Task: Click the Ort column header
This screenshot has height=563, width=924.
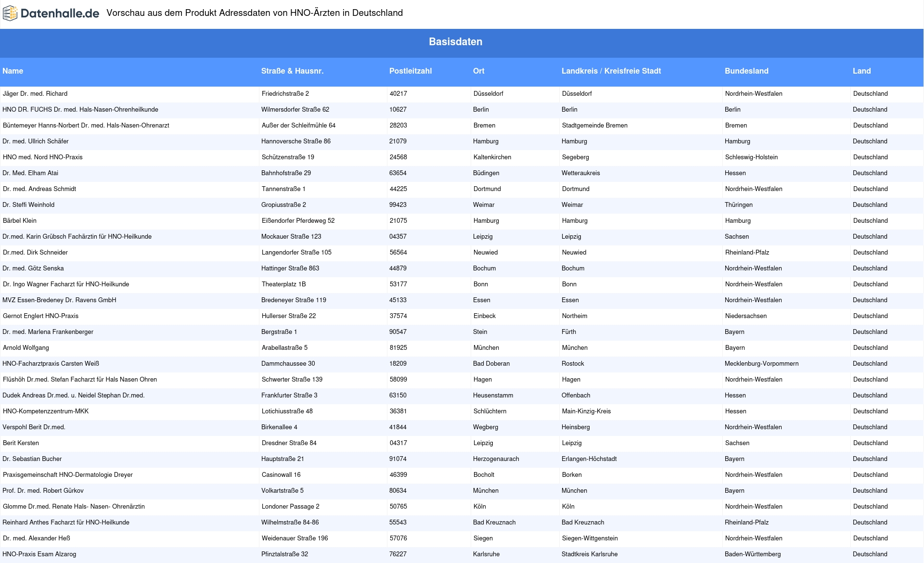Action: pyautogui.click(x=478, y=71)
